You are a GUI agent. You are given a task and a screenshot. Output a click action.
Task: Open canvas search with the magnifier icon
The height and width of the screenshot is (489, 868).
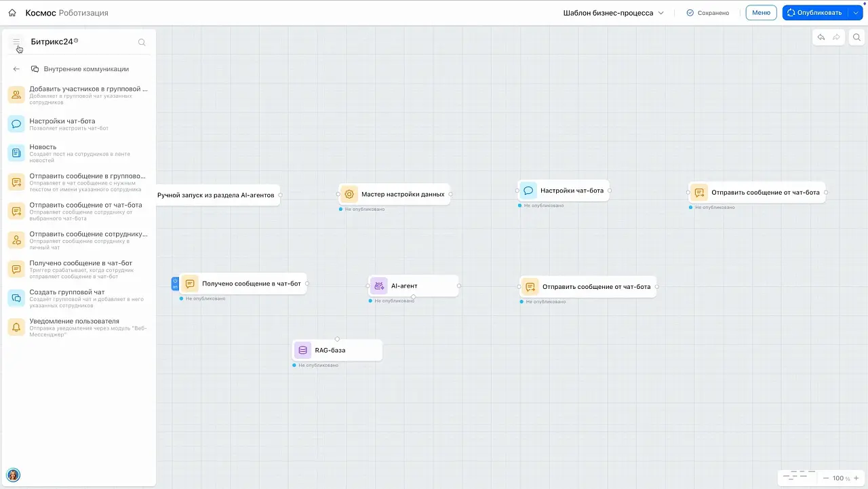(x=856, y=37)
